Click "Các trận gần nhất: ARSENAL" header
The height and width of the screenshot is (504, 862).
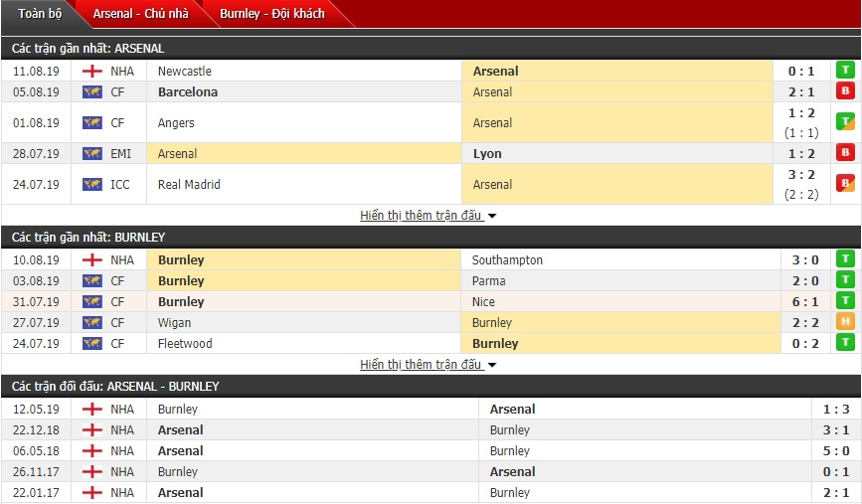click(87, 49)
